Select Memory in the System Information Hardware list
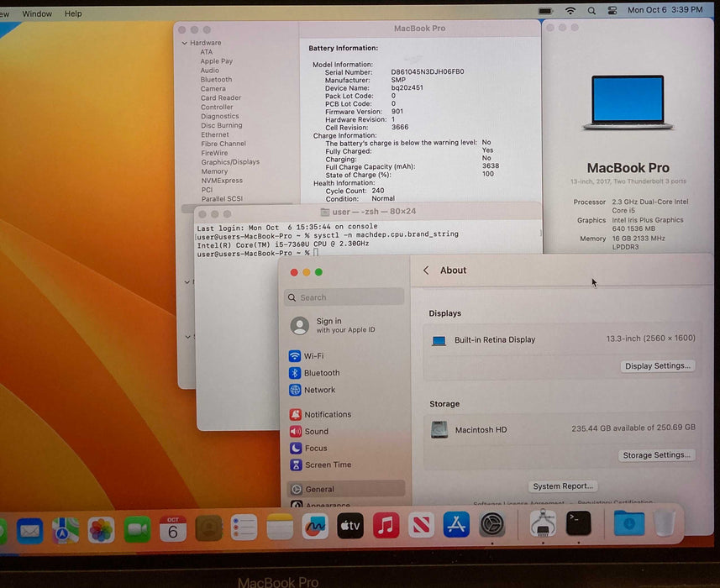Screen dimensions: 720x588 (214, 171)
